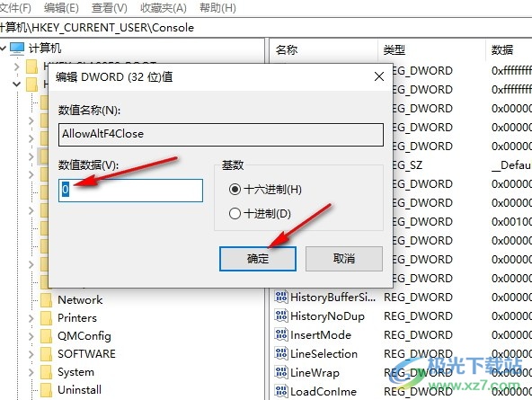Select the HistoryBufferSi... value name
The image size is (532, 400).
333,298
